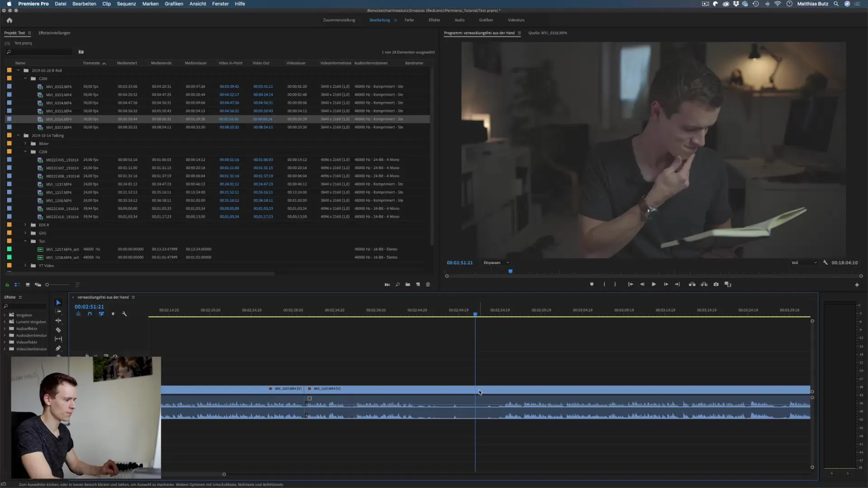Image resolution: width=868 pixels, height=488 pixels.
Task: Click the Add Marker icon in Program monitor
Action: [x=592, y=285]
